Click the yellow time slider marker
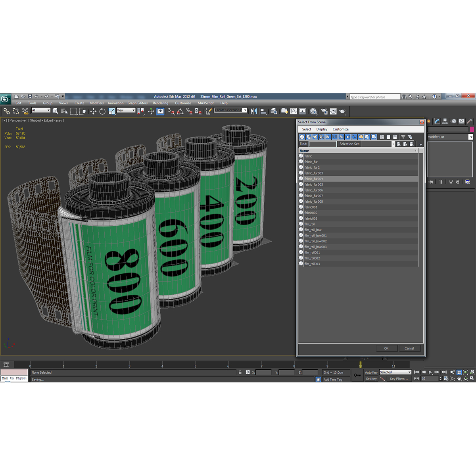This screenshot has width=476, height=476. click(x=361, y=364)
